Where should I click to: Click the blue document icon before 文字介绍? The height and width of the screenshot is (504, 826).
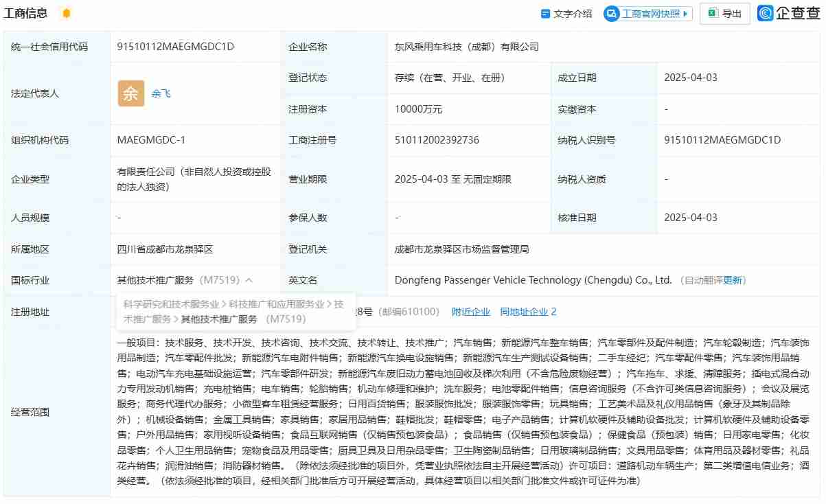[x=547, y=12]
